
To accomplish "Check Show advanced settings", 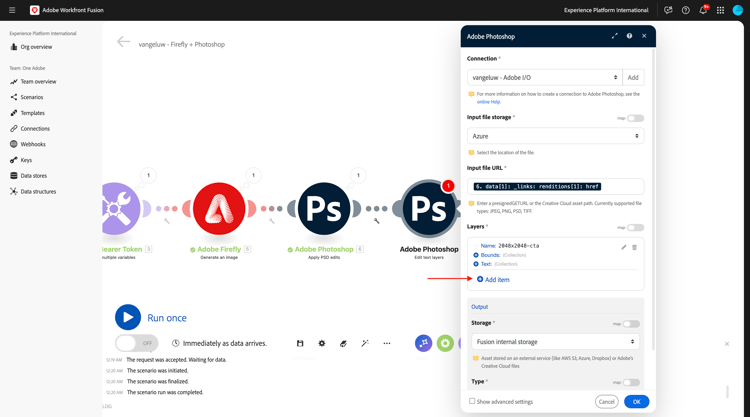I will 472,401.
